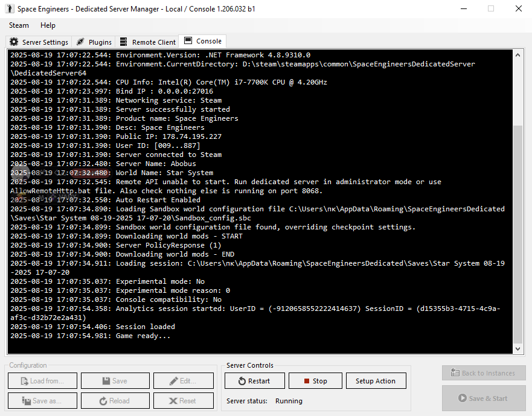Click the console scrollbar down arrow
The image size is (532, 416).
point(518,348)
